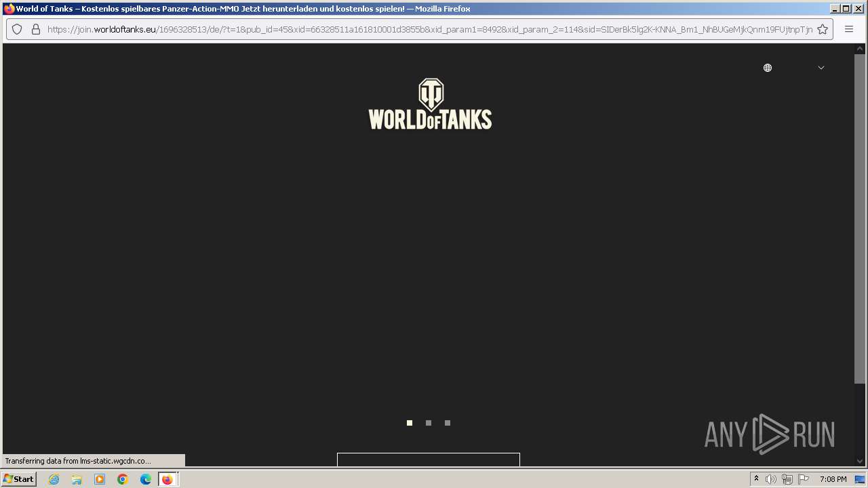
Task: Open the media player taskbar icon
Action: 100,479
